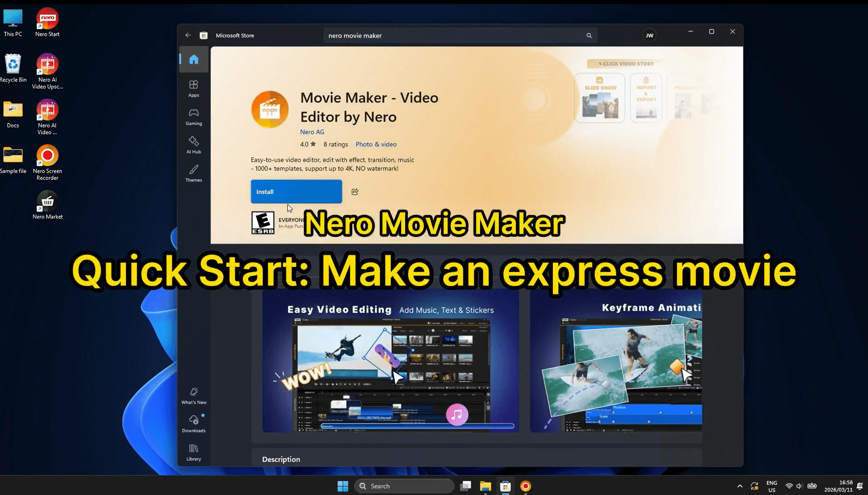
Task: Open the Home section in the sidebar
Action: tap(193, 60)
